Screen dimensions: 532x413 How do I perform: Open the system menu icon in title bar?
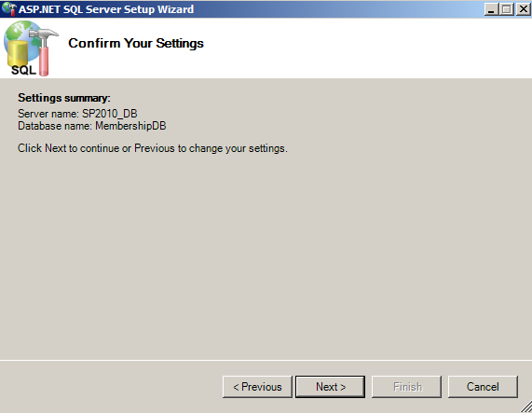[x=8, y=8]
